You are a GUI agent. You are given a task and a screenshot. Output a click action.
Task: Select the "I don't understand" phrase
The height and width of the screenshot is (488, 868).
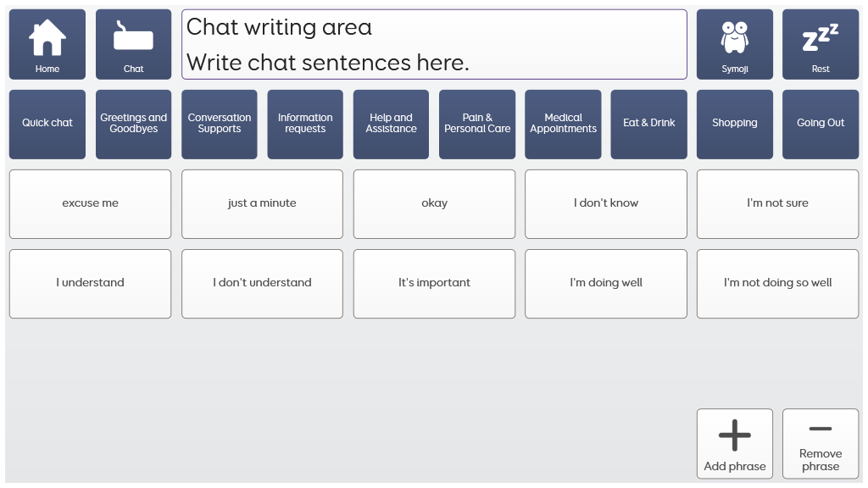pos(262,284)
